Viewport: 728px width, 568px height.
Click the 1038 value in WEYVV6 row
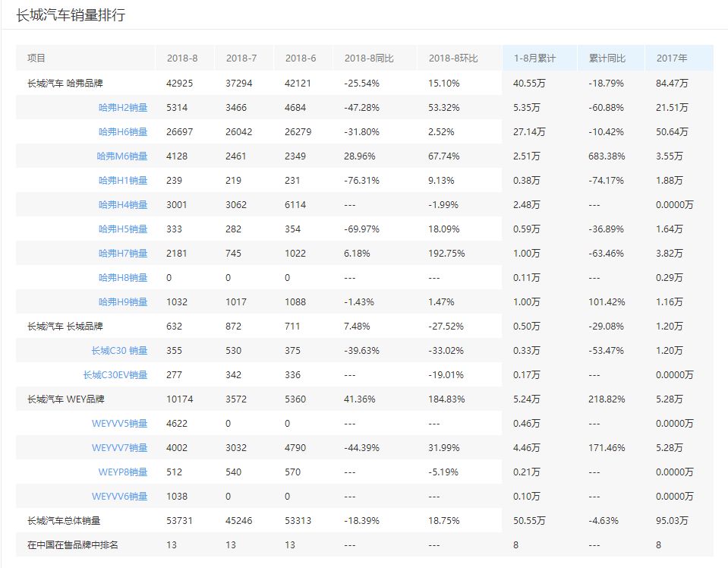(x=177, y=497)
